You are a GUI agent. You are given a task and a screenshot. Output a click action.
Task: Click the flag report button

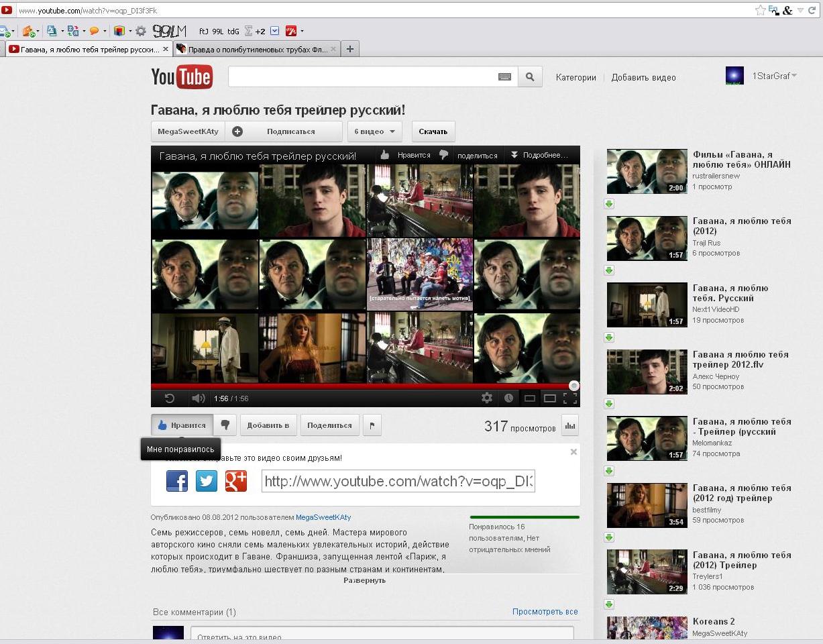click(372, 425)
